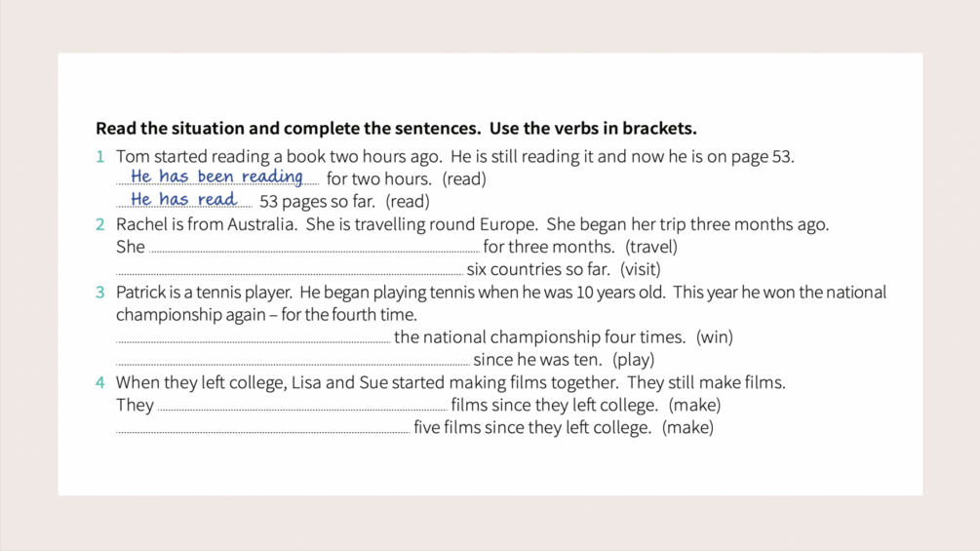Click the '(read)' hint after '53 pages so far'

click(408, 202)
